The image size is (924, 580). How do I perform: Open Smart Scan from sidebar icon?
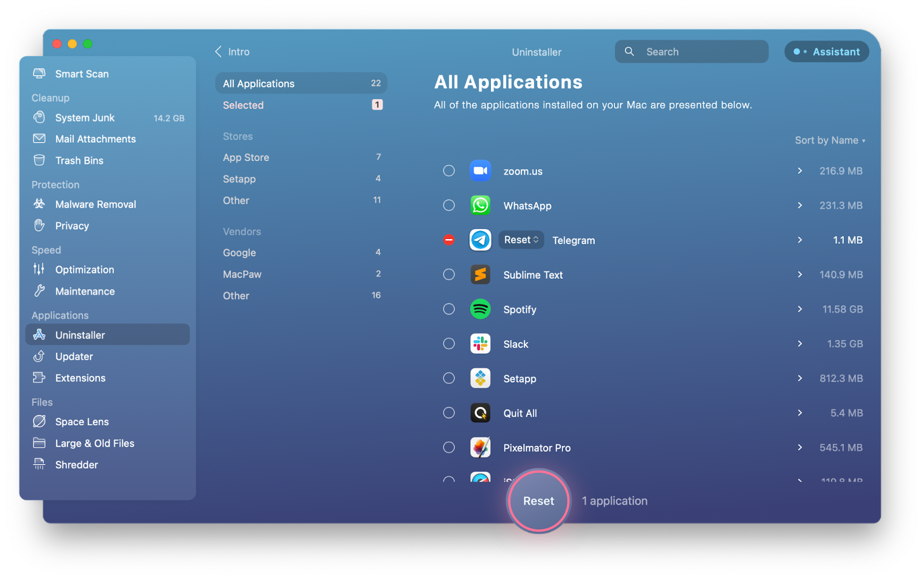(39, 74)
